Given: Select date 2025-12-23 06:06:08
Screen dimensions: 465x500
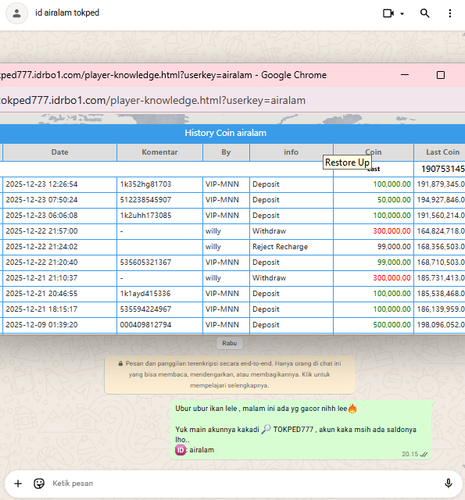Looking at the screenshot, I should point(42,216).
